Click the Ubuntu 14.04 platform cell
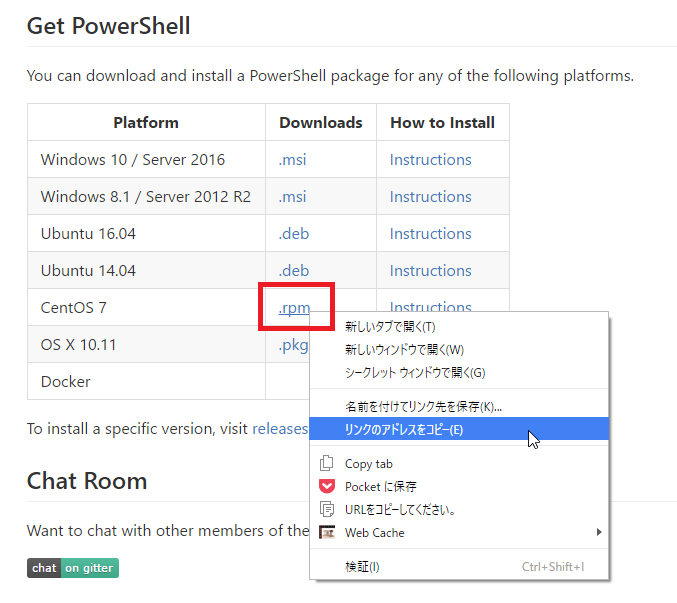Viewport: 677px width, 603px height. point(146,271)
